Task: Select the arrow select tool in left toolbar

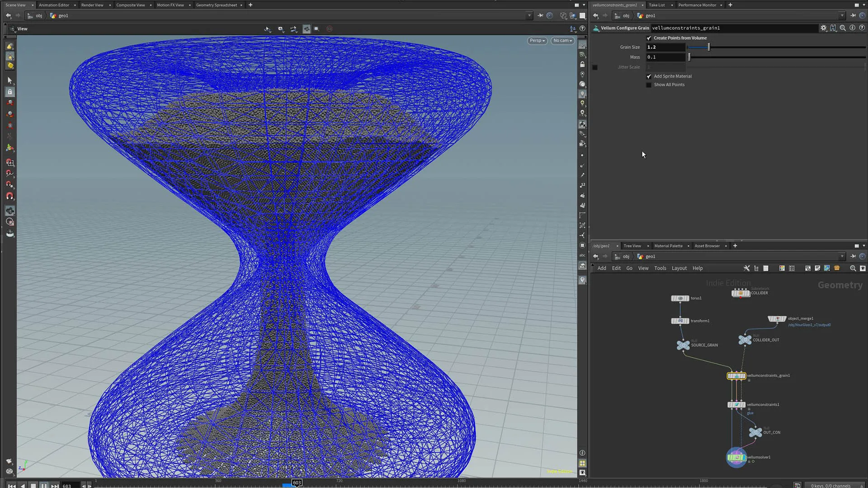Action: coord(10,80)
